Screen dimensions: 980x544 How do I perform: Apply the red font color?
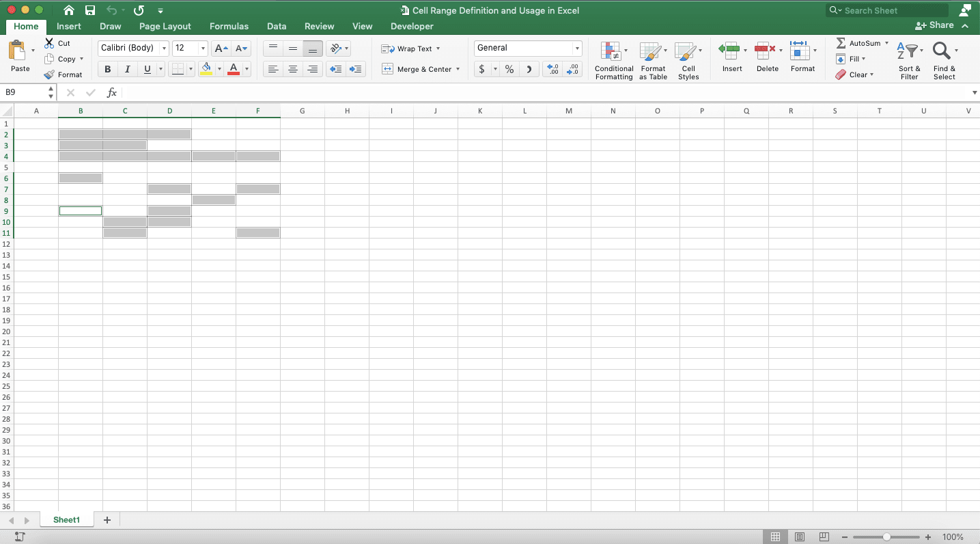pos(234,69)
